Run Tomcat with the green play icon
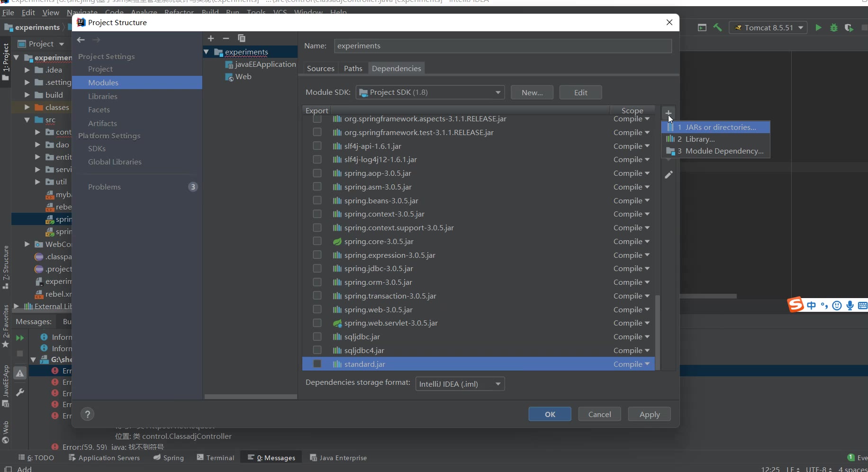This screenshot has height=472, width=868. point(818,27)
